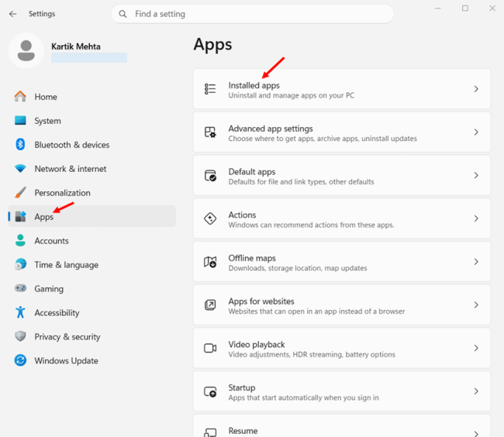Image resolution: width=504 pixels, height=437 pixels.
Task: Open the Home settings page
Action: pos(92,97)
